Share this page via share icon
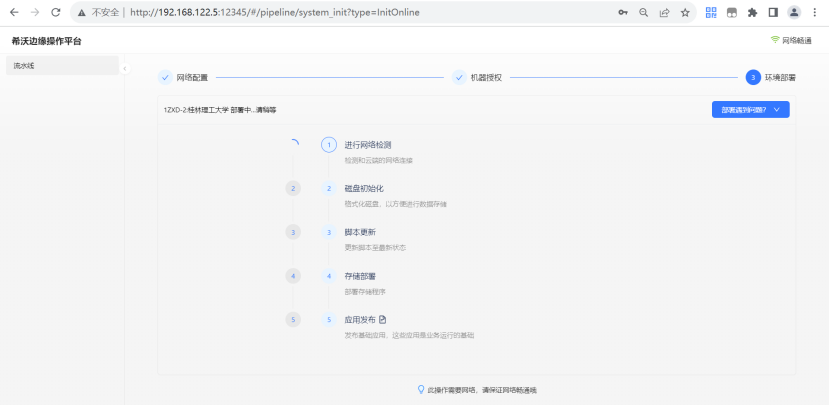 coord(664,13)
